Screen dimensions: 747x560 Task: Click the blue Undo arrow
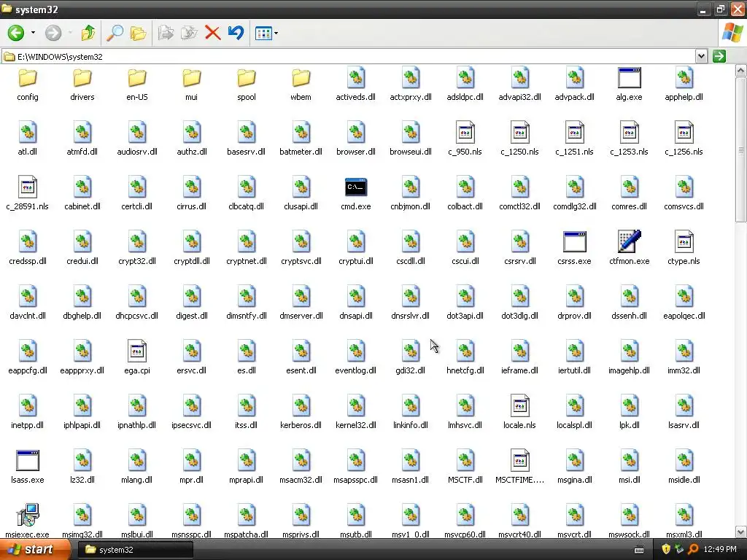[236, 33]
